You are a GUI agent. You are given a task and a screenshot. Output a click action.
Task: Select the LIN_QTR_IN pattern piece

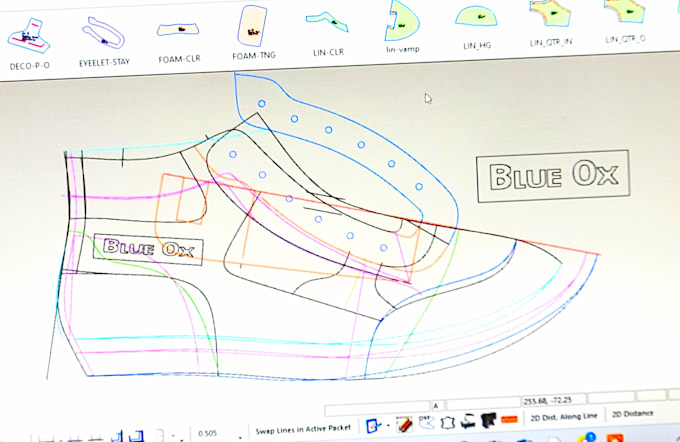click(x=551, y=23)
